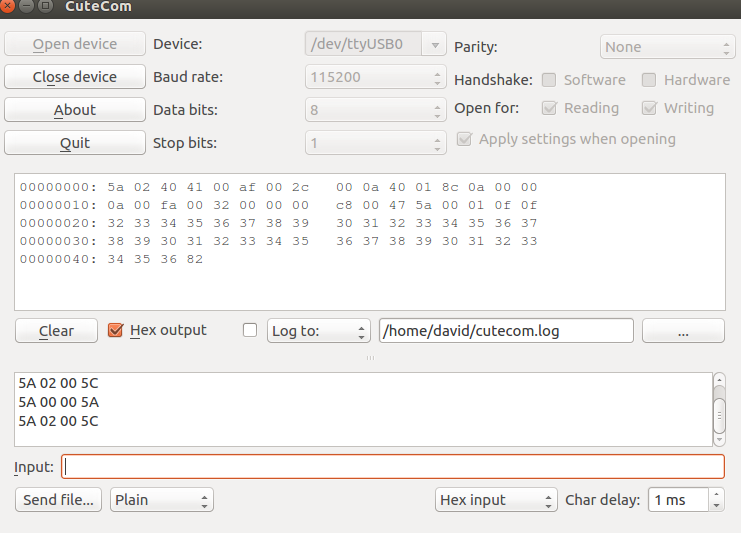Browse for log file with ellipsis button
The width and height of the screenshot is (741, 533).
(683, 331)
